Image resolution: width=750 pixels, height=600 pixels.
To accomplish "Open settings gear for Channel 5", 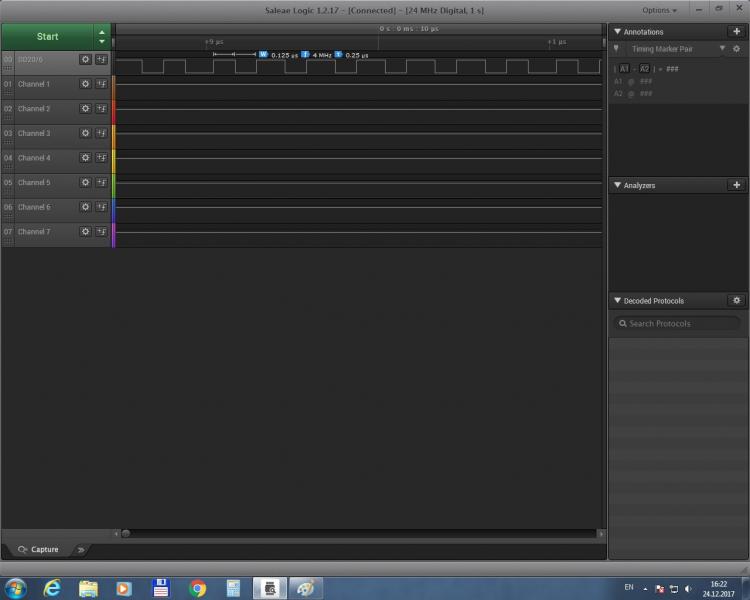I will tap(85, 183).
